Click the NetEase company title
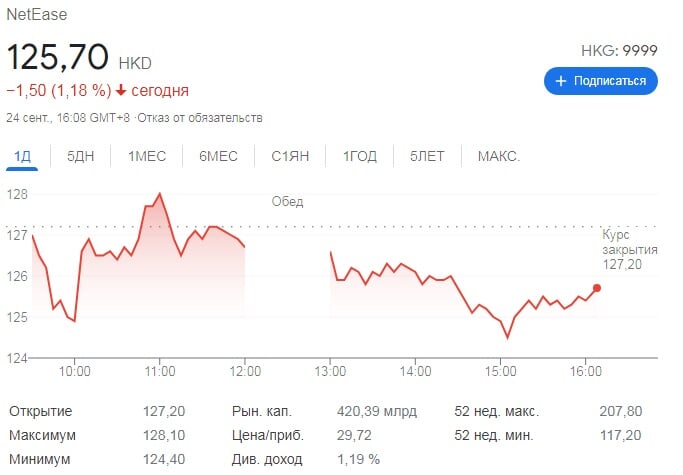683x475 pixels. [x=37, y=14]
